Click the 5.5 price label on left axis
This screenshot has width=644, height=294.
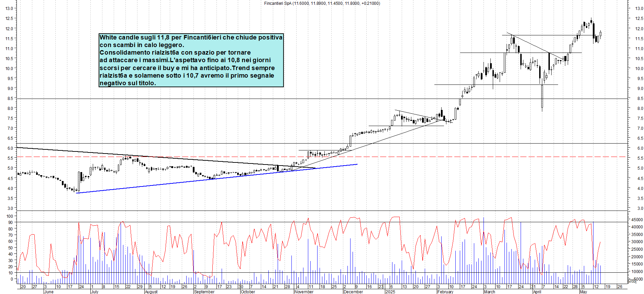pyautogui.click(x=10, y=158)
